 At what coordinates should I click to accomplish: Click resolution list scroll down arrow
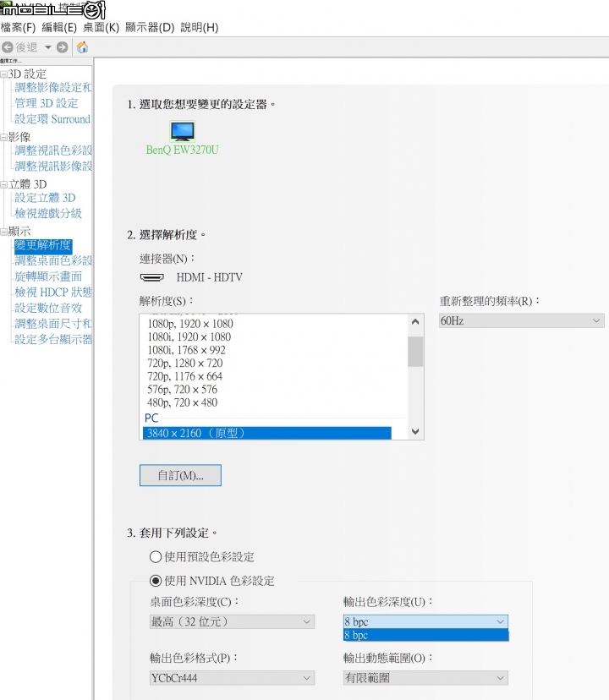point(415,432)
